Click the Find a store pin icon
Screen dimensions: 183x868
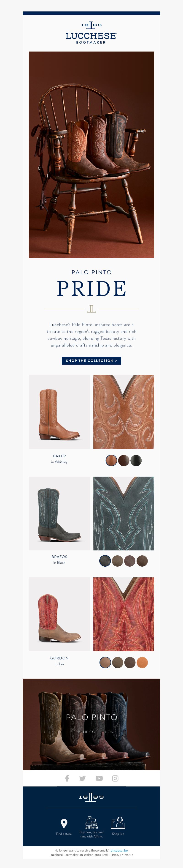click(64, 824)
